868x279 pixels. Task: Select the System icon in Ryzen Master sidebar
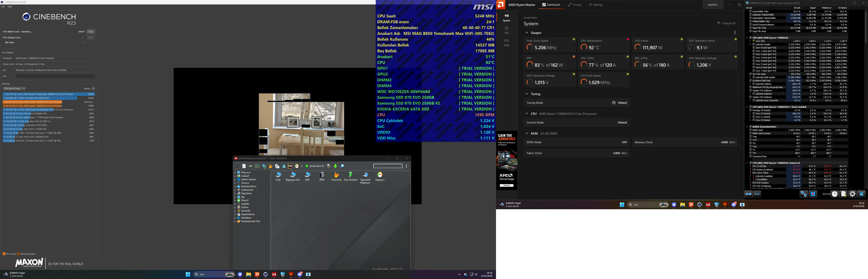(x=506, y=18)
